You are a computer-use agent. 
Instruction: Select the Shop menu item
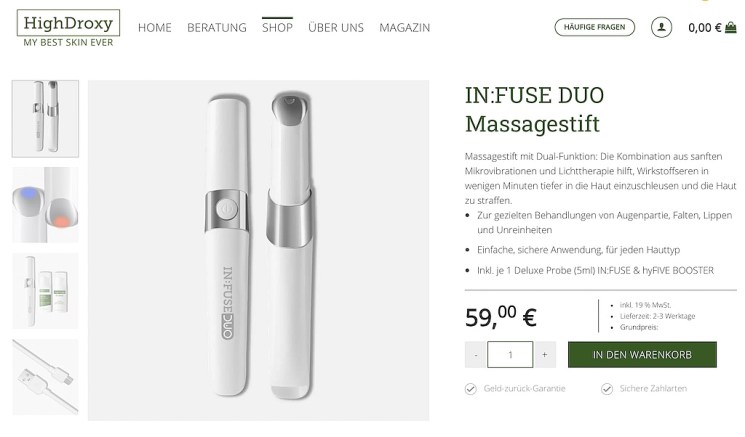(x=277, y=28)
